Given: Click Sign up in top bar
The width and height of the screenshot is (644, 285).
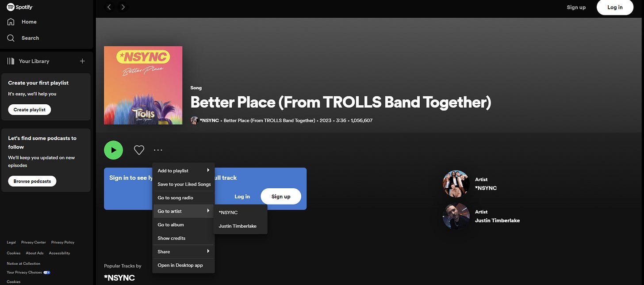Looking at the screenshot, I should click(x=576, y=7).
